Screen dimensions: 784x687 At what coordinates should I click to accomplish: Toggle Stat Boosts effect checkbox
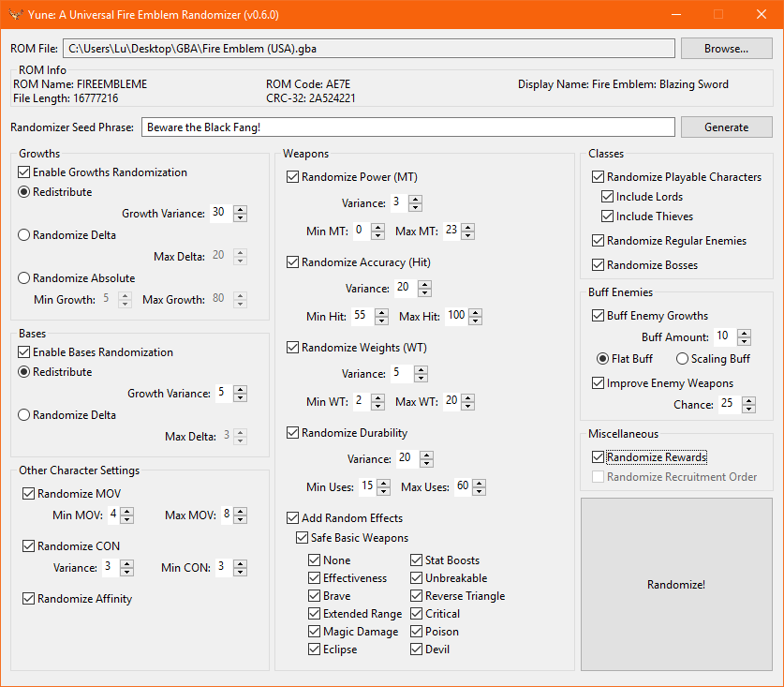coord(416,560)
